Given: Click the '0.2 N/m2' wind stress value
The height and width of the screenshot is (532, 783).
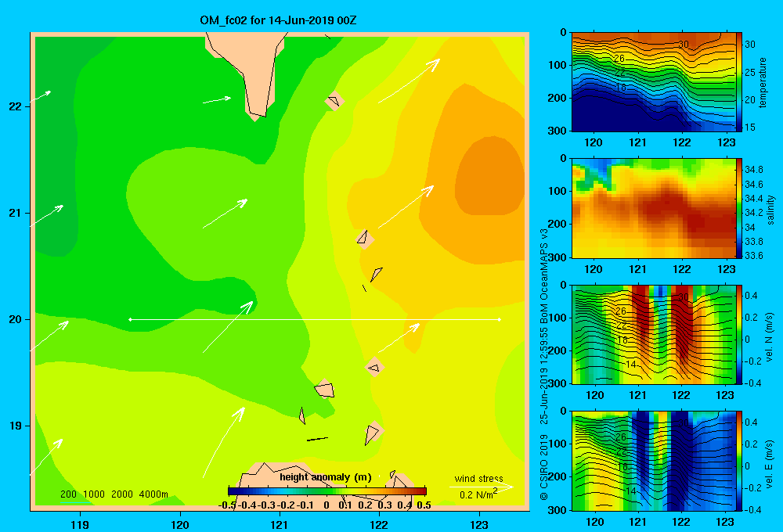Looking at the screenshot, I should pos(478,494).
